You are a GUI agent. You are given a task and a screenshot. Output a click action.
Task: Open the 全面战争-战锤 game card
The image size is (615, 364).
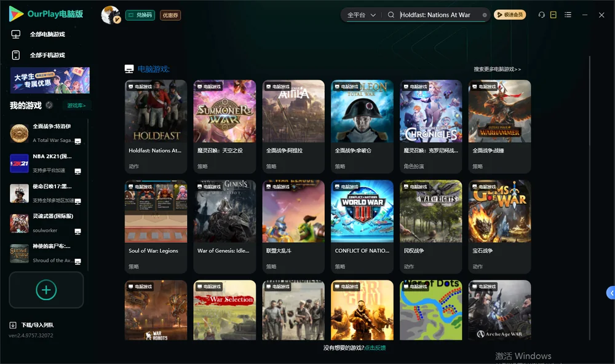pos(499,126)
